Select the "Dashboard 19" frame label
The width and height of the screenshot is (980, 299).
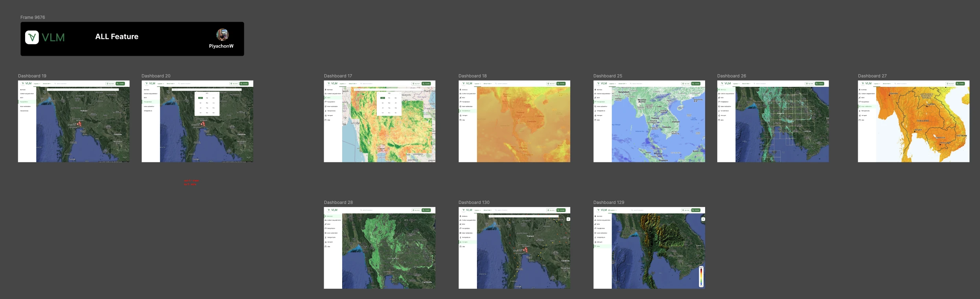tap(32, 76)
